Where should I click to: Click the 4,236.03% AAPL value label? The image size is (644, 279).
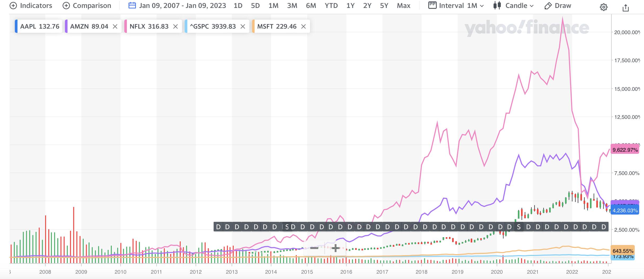coord(625,210)
